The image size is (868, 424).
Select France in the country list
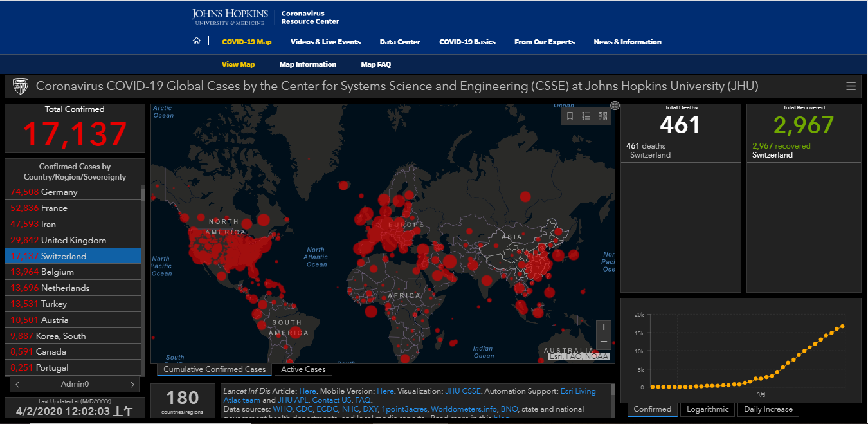tap(73, 208)
